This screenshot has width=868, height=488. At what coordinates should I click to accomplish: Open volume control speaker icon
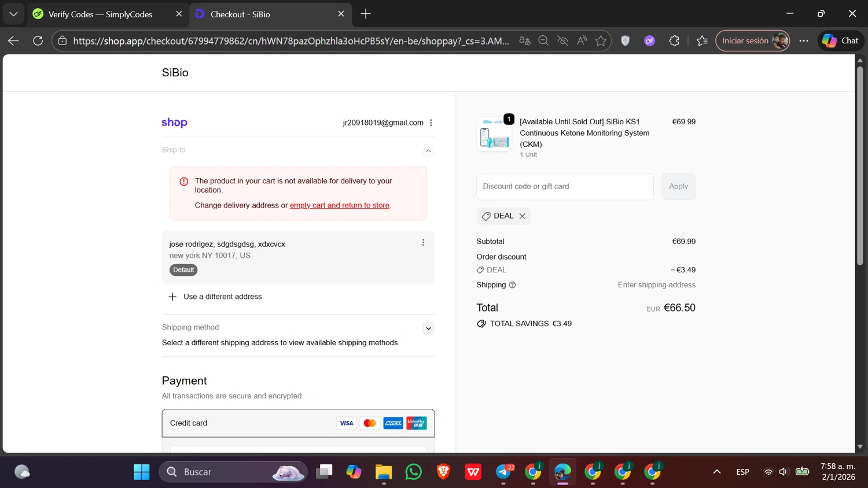784,472
